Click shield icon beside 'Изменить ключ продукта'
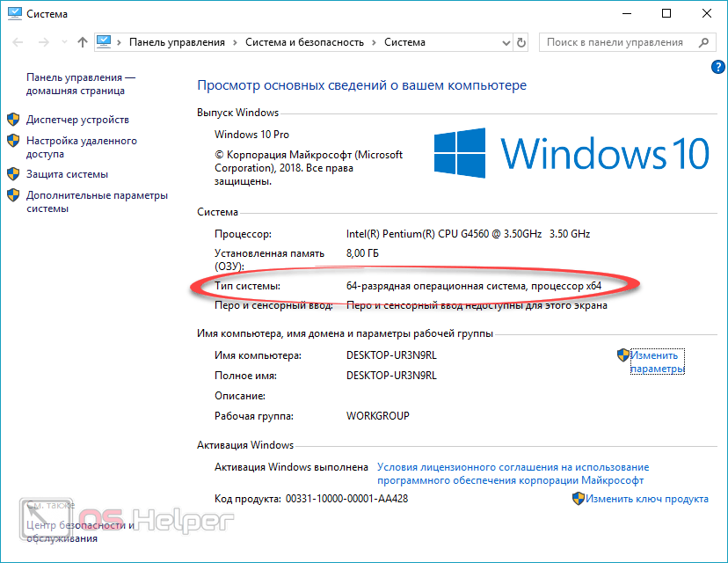This screenshot has height=563, width=728. click(x=578, y=499)
